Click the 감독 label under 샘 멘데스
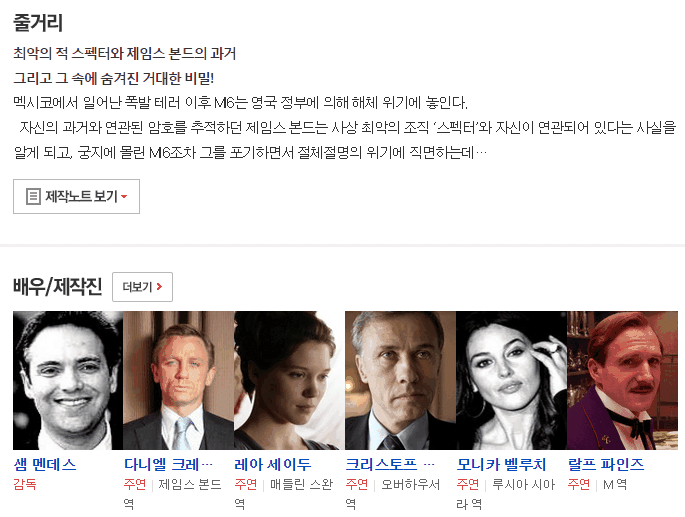This screenshot has width=685, height=517. (25, 484)
